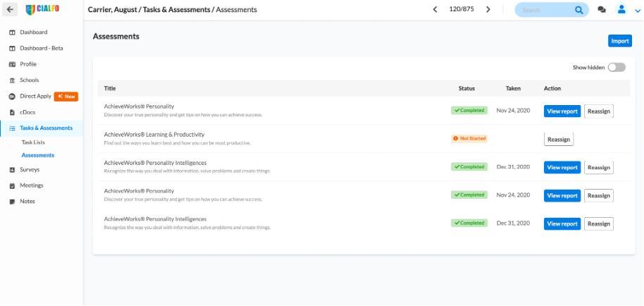
Task: Open the chat messages icon
Action: tap(602, 10)
